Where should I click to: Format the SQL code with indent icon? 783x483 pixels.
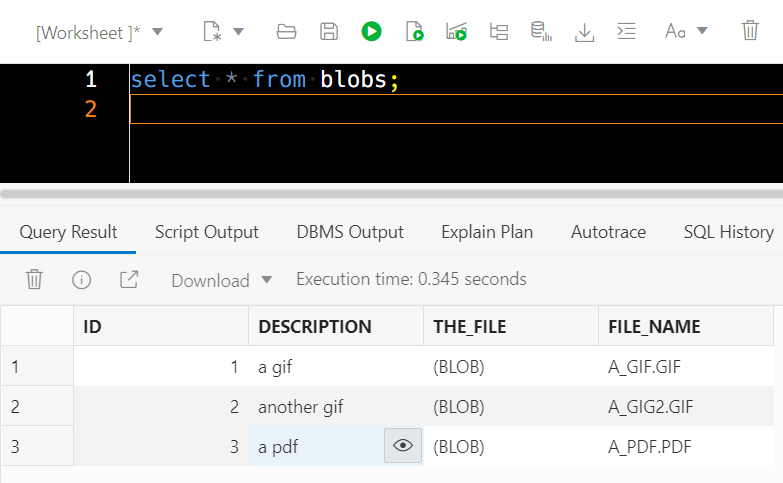click(x=626, y=31)
